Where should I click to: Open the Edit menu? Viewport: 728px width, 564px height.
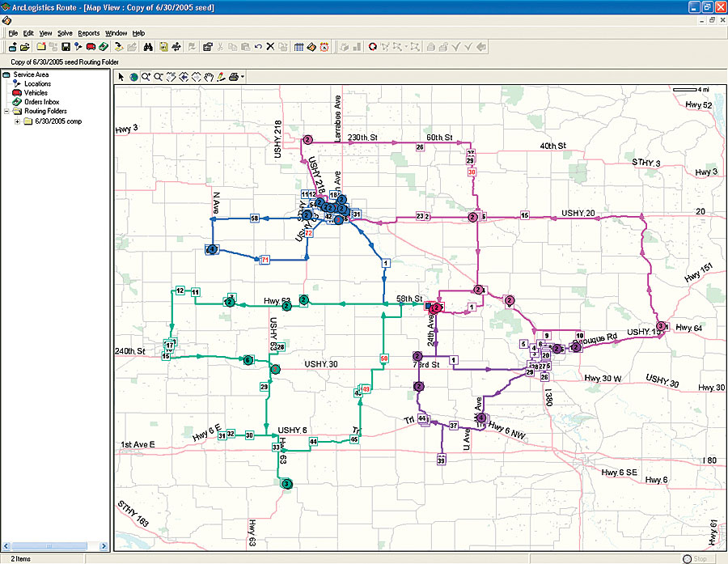click(28, 33)
